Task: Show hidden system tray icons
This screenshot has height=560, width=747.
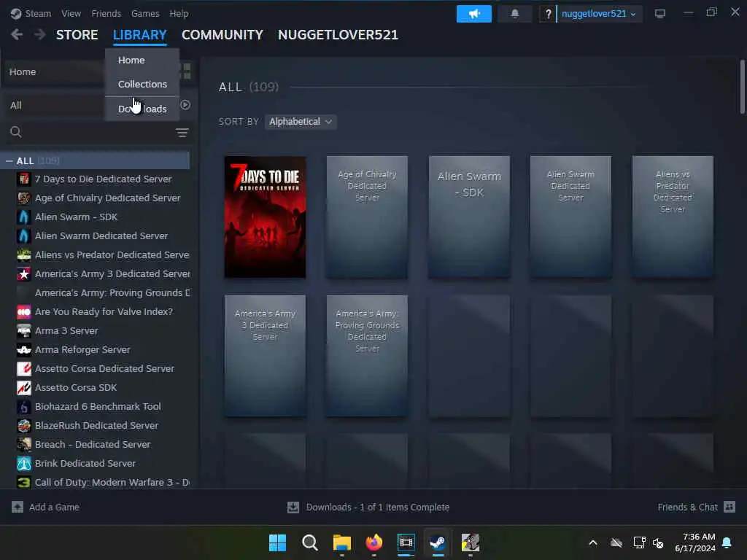Action: [593, 542]
